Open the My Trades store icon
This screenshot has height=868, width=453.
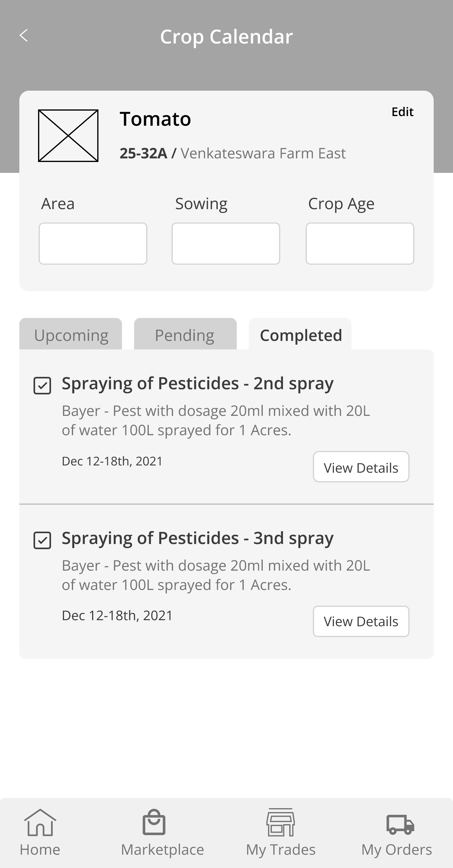pos(281,822)
